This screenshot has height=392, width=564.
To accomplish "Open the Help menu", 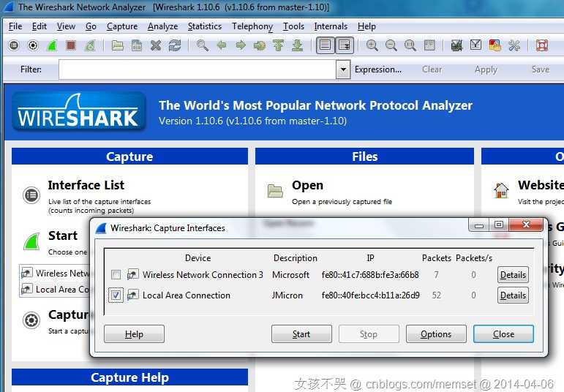I will (366, 26).
